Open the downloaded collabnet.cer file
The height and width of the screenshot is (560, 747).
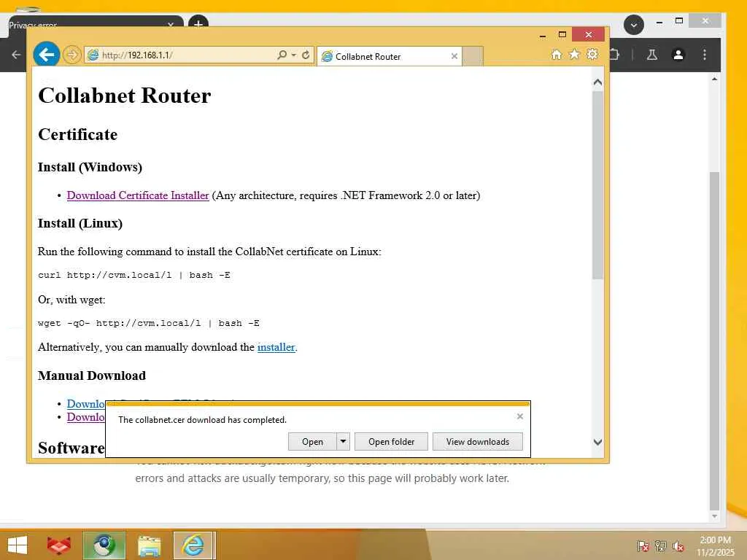(312, 442)
